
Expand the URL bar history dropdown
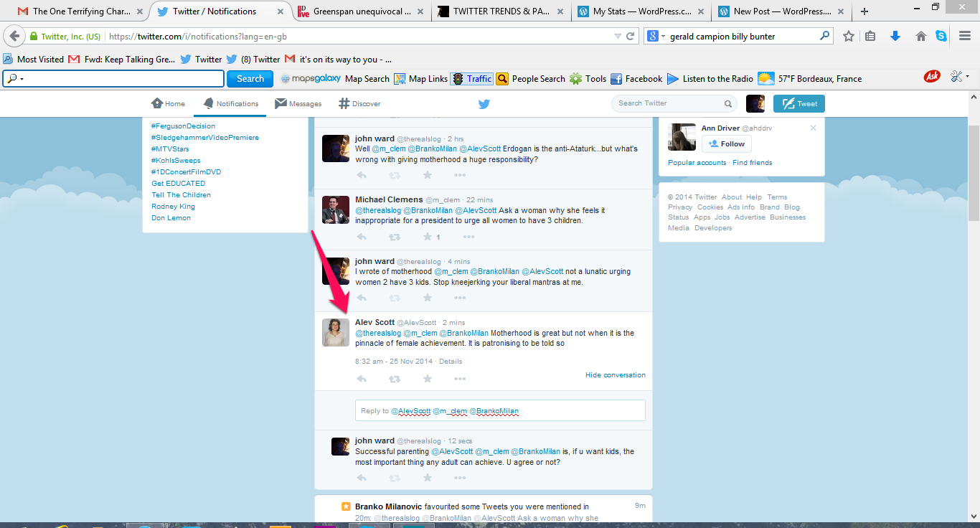pyautogui.click(x=618, y=36)
